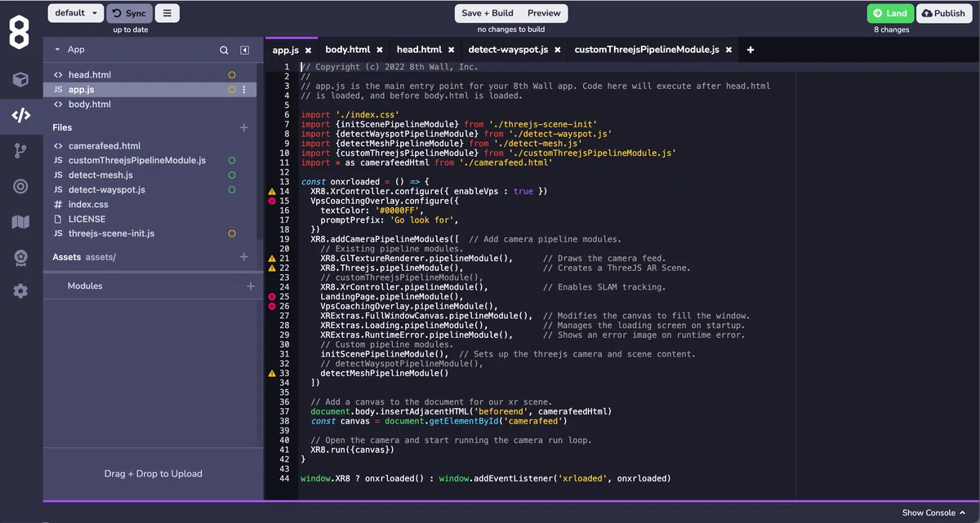The image size is (980, 523).
Task: Open new editor tab with plus
Action: (x=751, y=50)
